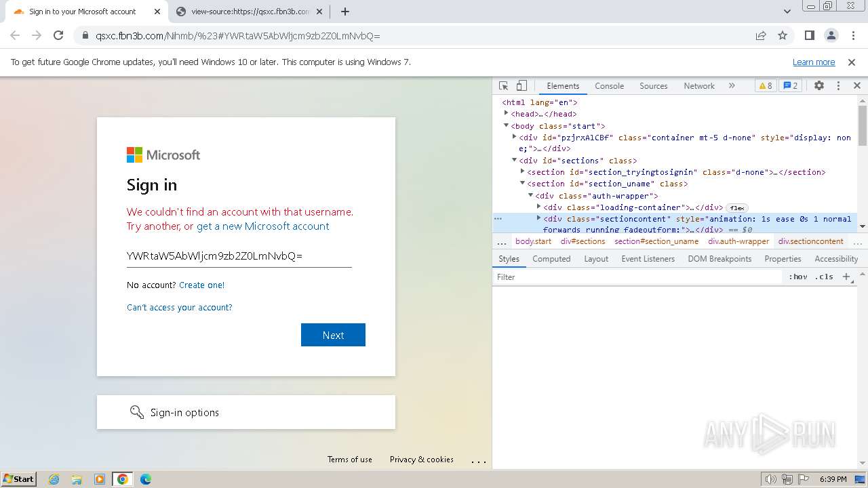The image size is (868, 488).
Task: Click the footer ellipsis more options
Action: point(479,461)
